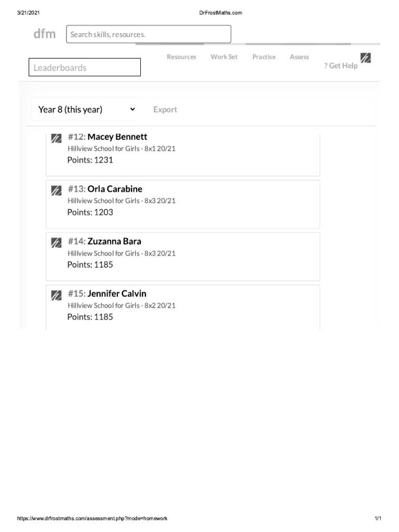Click the drfrostmaths.com homework URL in the footer
Image resolution: width=399 pixels, height=532 pixels.
pyautogui.click(x=92, y=518)
